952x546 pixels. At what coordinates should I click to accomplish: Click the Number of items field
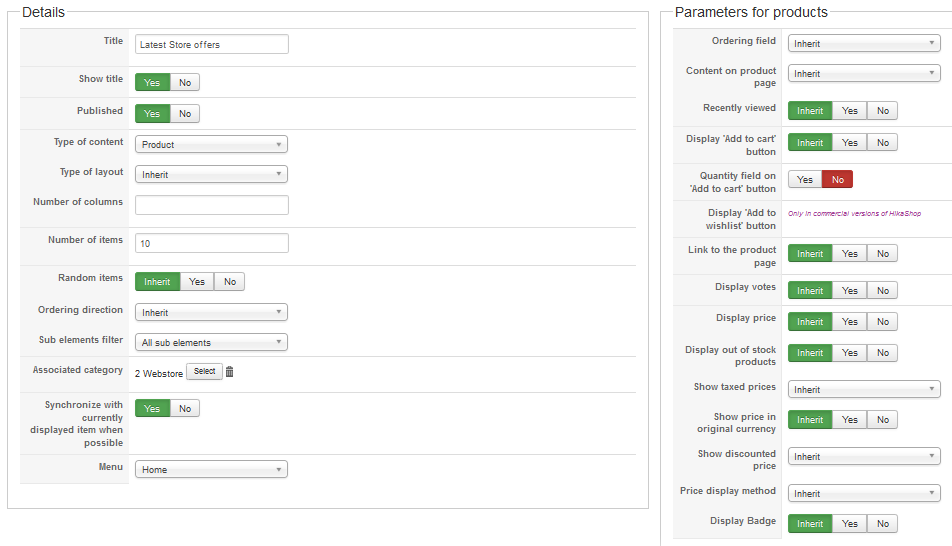211,243
